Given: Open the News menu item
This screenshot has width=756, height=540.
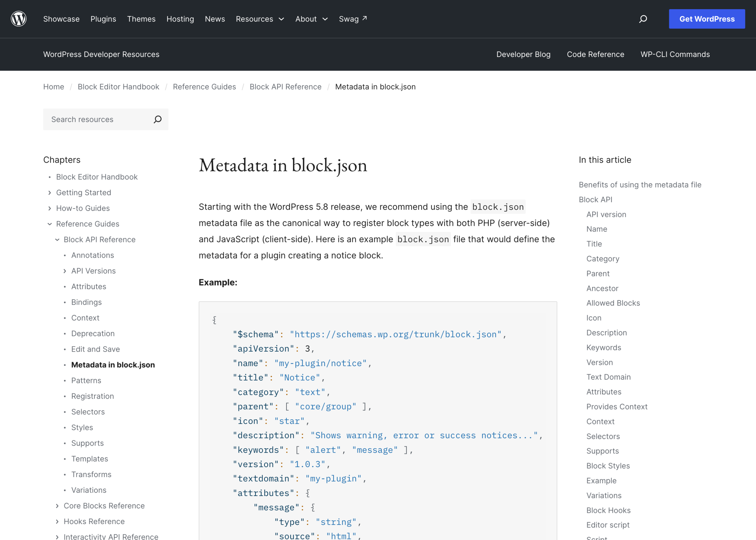Looking at the screenshot, I should click(x=215, y=19).
